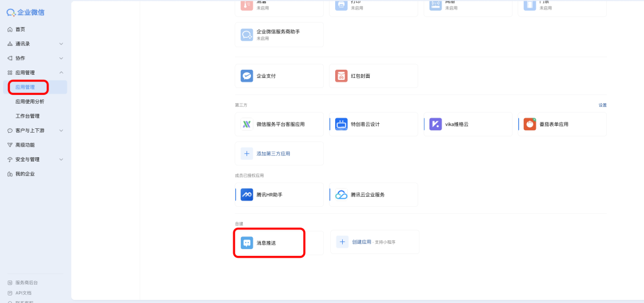Open the 腾讯云企业服务 cloud icon

click(341, 195)
